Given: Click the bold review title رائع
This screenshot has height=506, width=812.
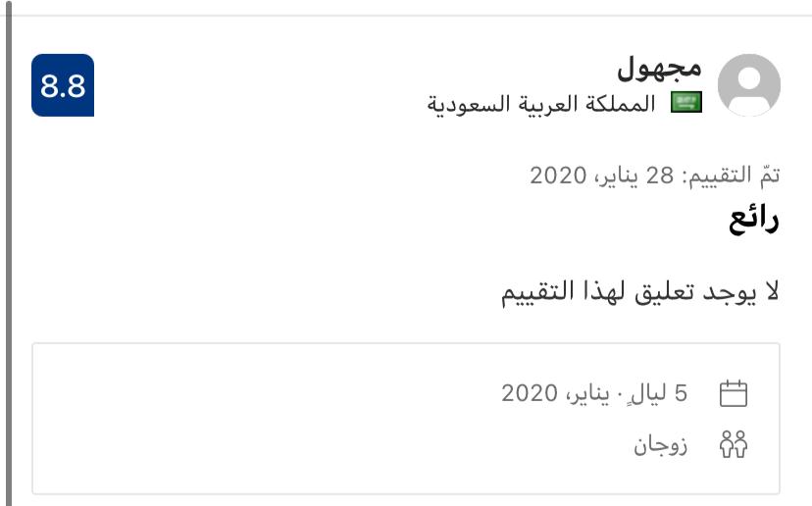Looking at the screenshot, I should click(753, 221).
